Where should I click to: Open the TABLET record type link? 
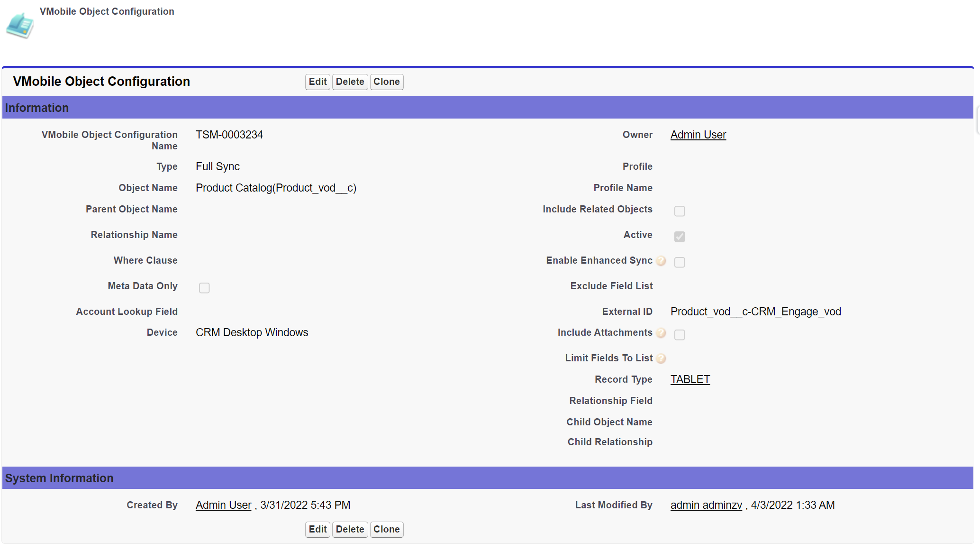point(690,379)
